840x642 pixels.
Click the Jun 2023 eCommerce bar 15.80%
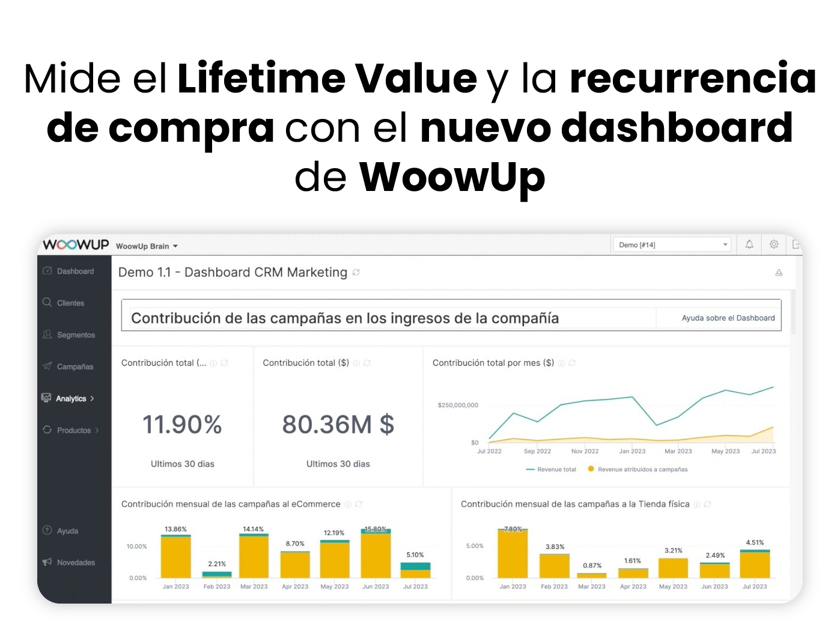(376, 553)
